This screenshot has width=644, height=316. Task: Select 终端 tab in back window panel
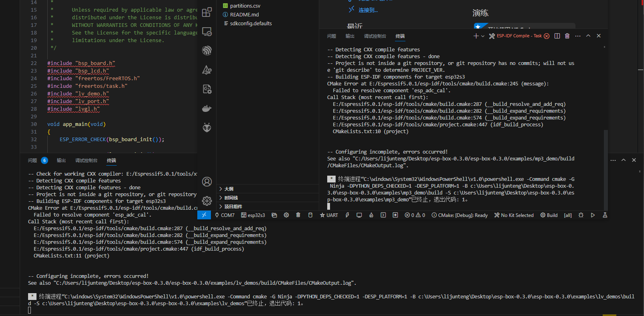pyautogui.click(x=111, y=160)
